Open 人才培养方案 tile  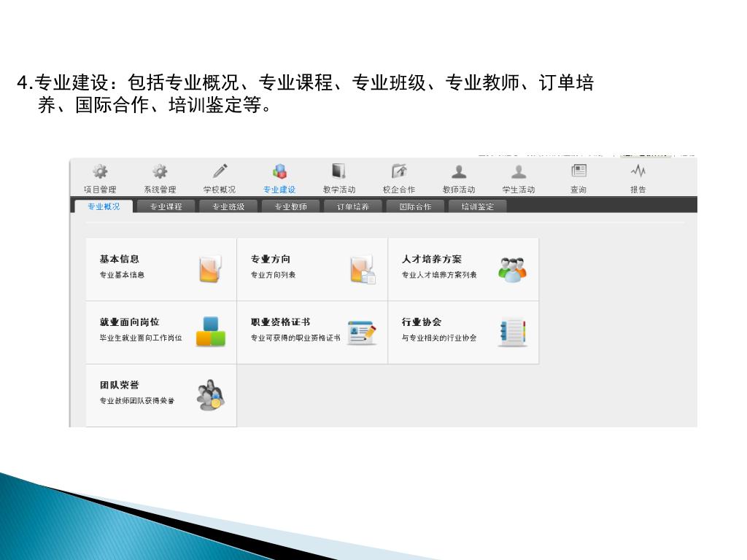point(463,270)
